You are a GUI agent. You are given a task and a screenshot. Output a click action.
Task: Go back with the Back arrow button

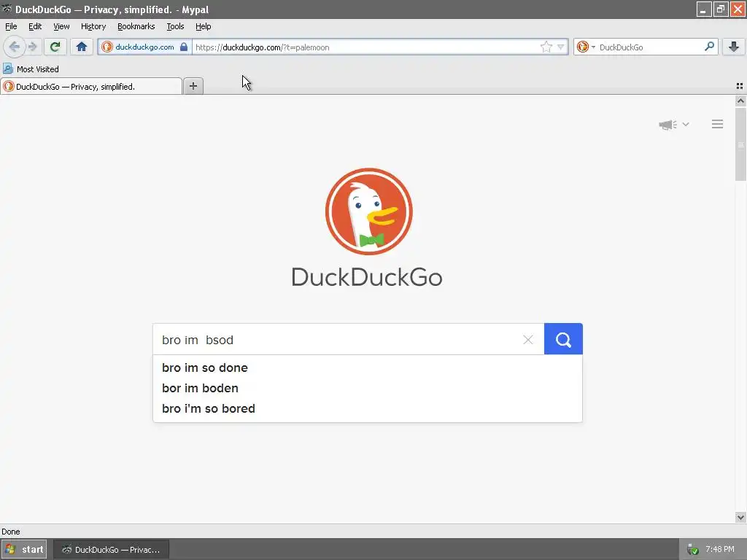(15, 47)
